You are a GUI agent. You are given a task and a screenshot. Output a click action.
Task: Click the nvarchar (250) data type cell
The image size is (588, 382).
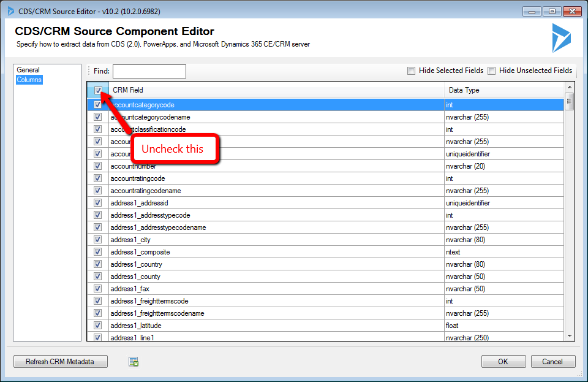503,337
